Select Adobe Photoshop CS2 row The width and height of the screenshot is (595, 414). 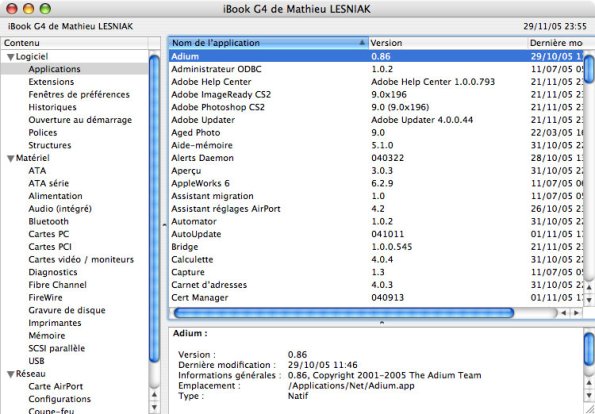click(376, 107)
